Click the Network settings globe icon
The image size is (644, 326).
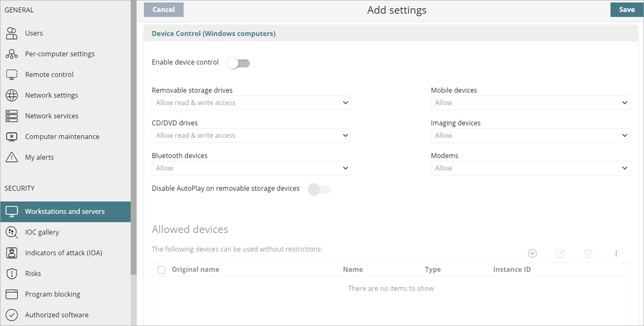coord(12,95)
